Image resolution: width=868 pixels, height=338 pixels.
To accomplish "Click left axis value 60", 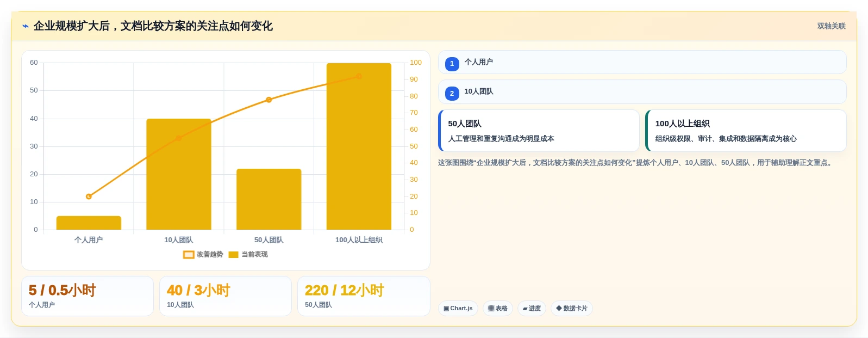I will [x=34, y=63].
